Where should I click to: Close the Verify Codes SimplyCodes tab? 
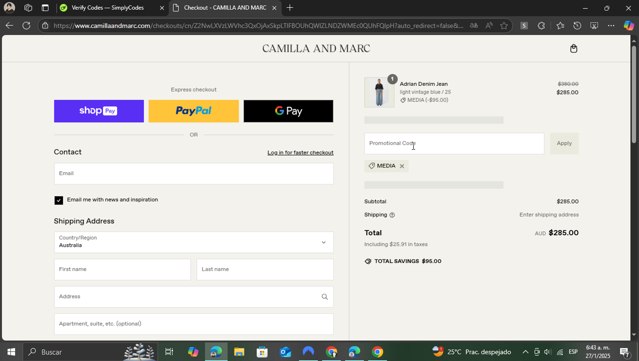162,8
